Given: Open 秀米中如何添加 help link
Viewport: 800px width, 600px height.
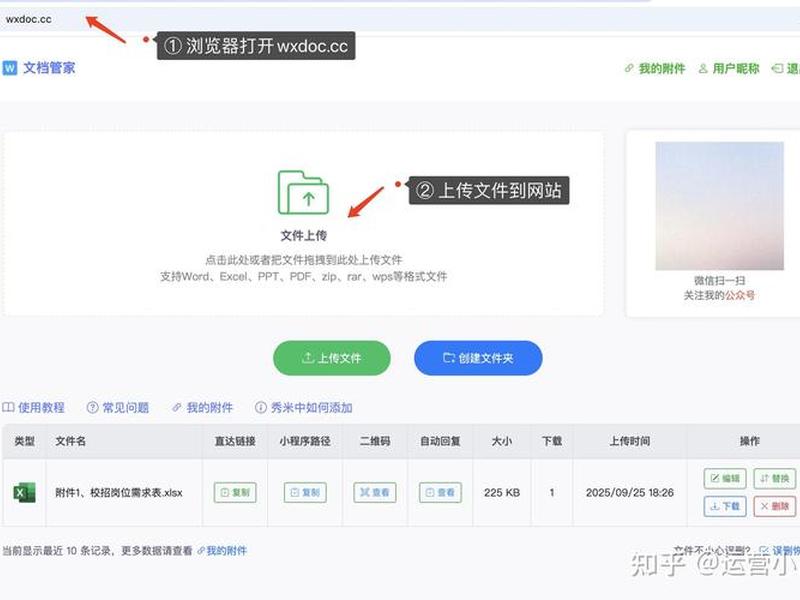Looking at the screenshot, I should [304, 408].
